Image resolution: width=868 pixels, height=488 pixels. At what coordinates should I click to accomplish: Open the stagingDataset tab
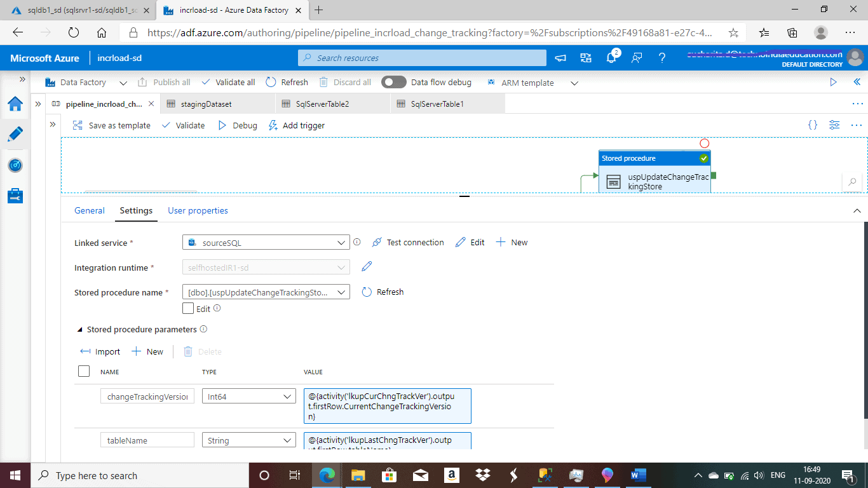pyautogui.click(x=218, y=104)
